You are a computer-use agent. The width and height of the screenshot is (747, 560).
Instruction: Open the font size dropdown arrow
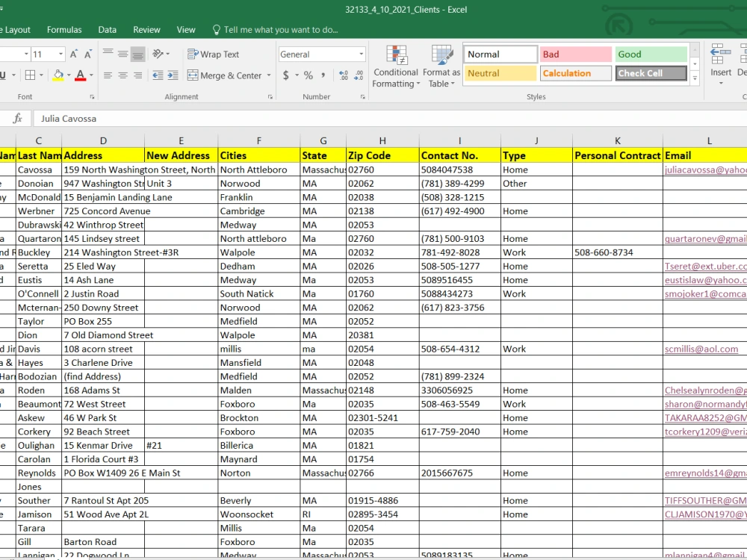click(61, 55)
